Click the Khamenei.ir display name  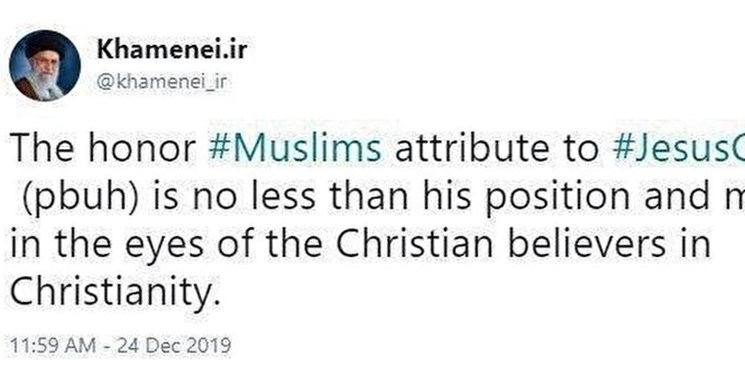(x=172, y=49)
